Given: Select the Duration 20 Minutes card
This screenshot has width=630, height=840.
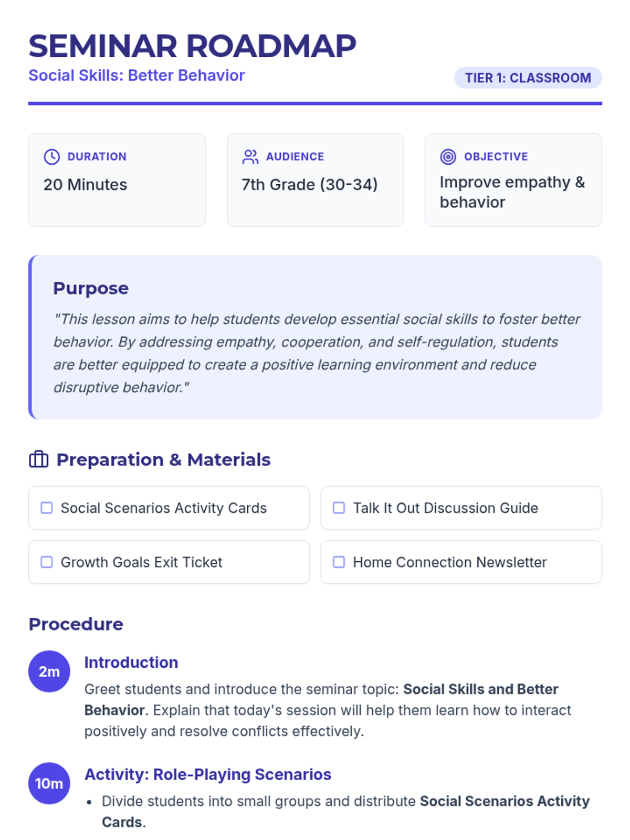Looking at the screenshot, I should click(x=117, y=180).
